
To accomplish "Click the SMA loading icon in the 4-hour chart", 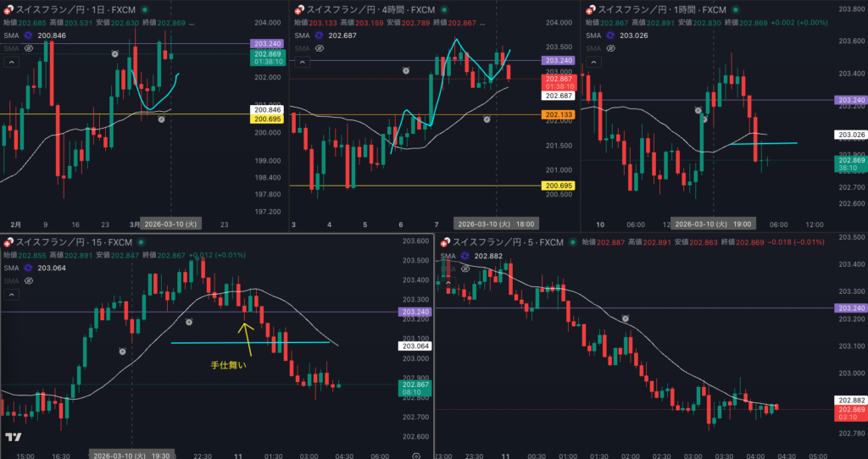I will click(319, 36).
